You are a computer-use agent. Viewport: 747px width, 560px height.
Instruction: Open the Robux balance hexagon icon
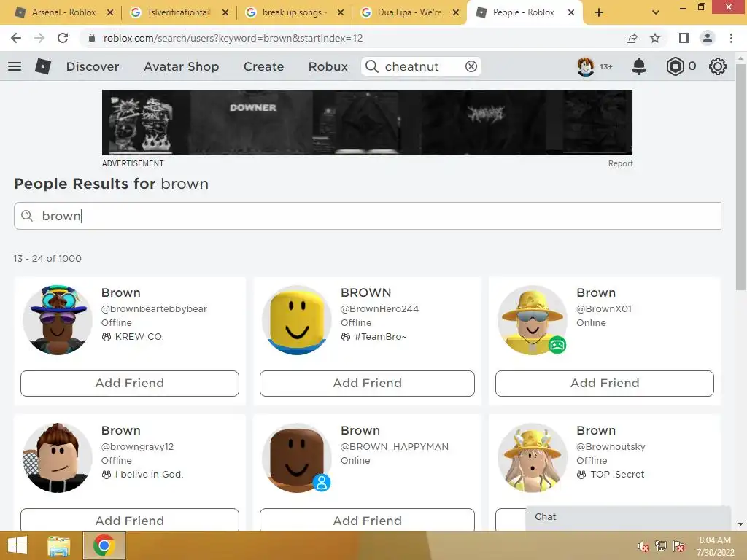tap(675, 66)
